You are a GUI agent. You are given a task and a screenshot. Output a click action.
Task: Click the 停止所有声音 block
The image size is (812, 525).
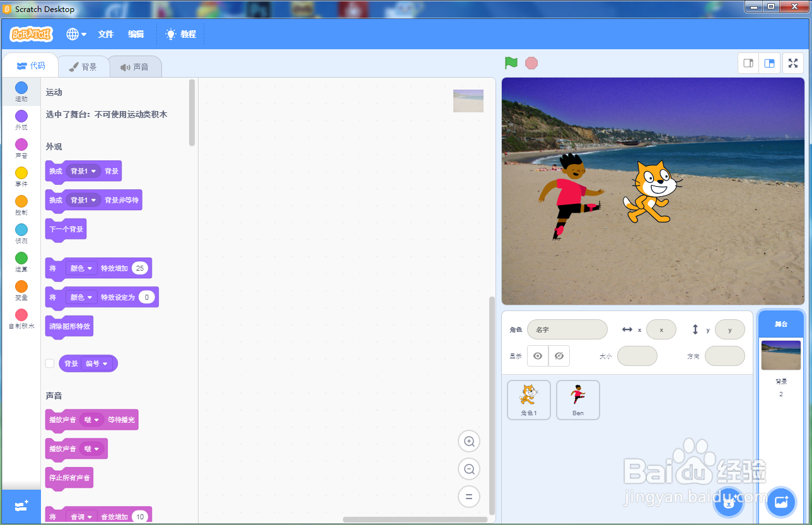pos(69,478)
